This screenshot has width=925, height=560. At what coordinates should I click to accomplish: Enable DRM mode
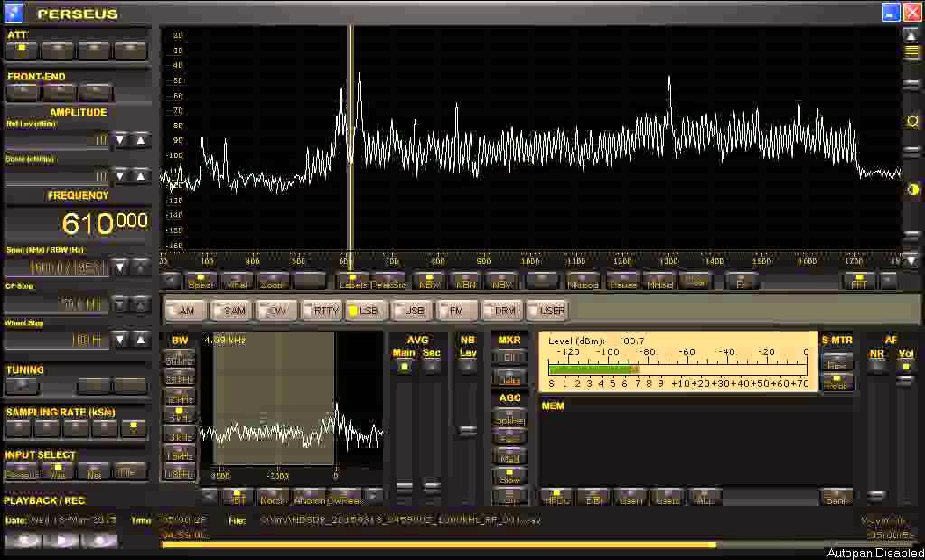tap(502, 311)
